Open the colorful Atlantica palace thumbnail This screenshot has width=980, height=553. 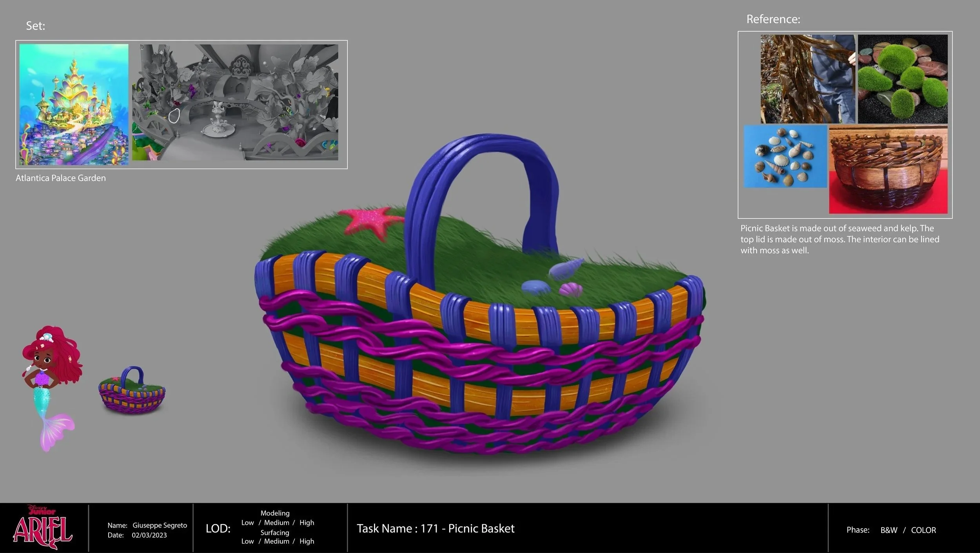coord(74,104)
